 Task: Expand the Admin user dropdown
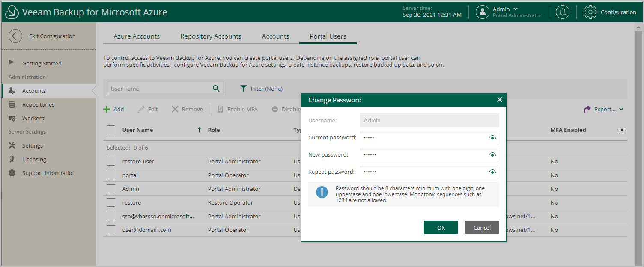point(516,9)
